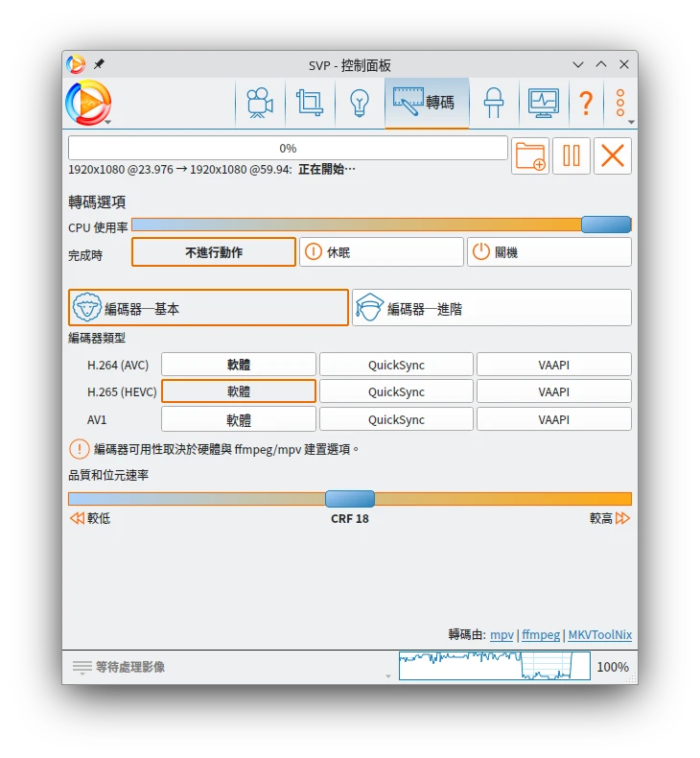Expand the three-dots more options menu
The image size is (700, 758).
click(x=620, y=103)
